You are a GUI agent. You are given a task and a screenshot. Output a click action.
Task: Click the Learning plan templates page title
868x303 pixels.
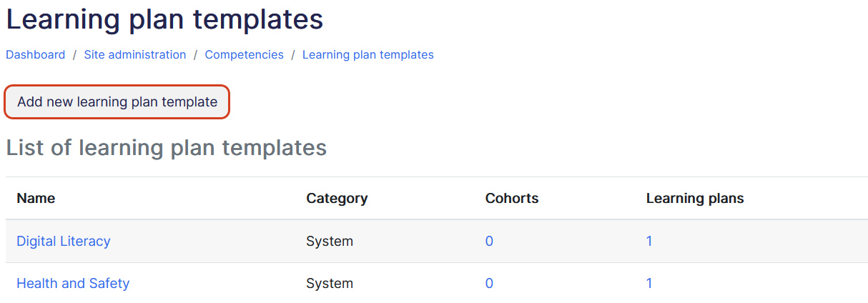coord(164,19)
